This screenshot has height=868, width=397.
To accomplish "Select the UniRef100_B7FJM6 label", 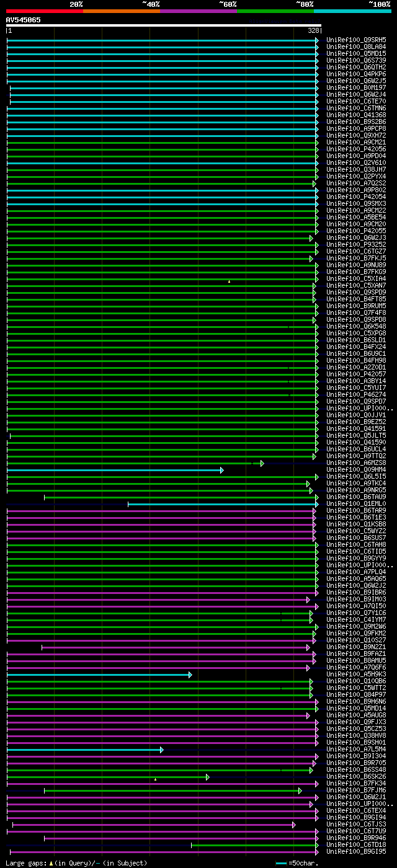I will point(356,790).
